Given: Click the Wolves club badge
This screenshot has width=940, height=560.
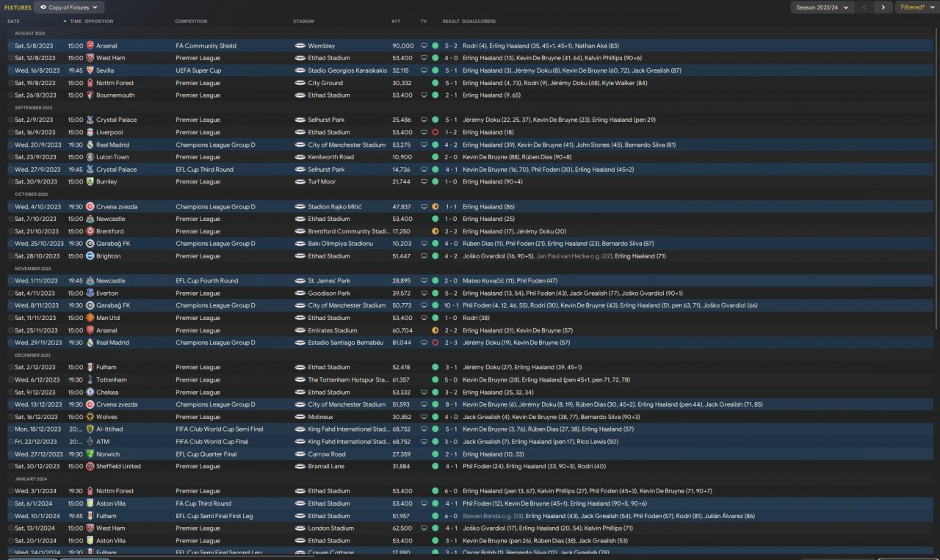Looking at the screenshot, I should pyautogui.click(x=90, y=417).
